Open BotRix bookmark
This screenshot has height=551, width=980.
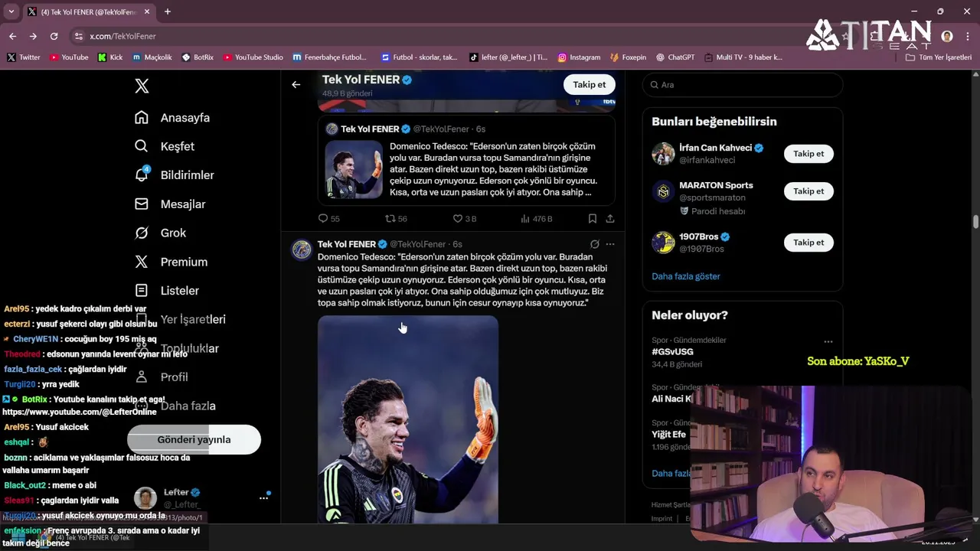pos(198,57)
